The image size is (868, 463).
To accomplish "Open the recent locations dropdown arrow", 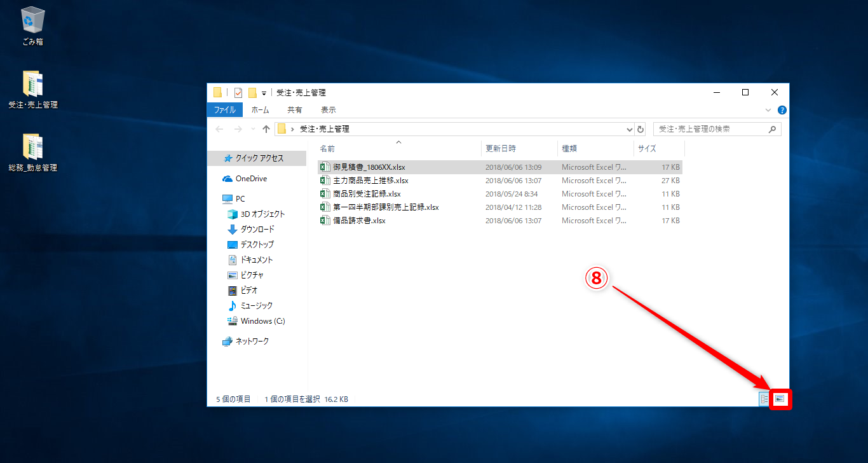I will click(x=253, y=129).
